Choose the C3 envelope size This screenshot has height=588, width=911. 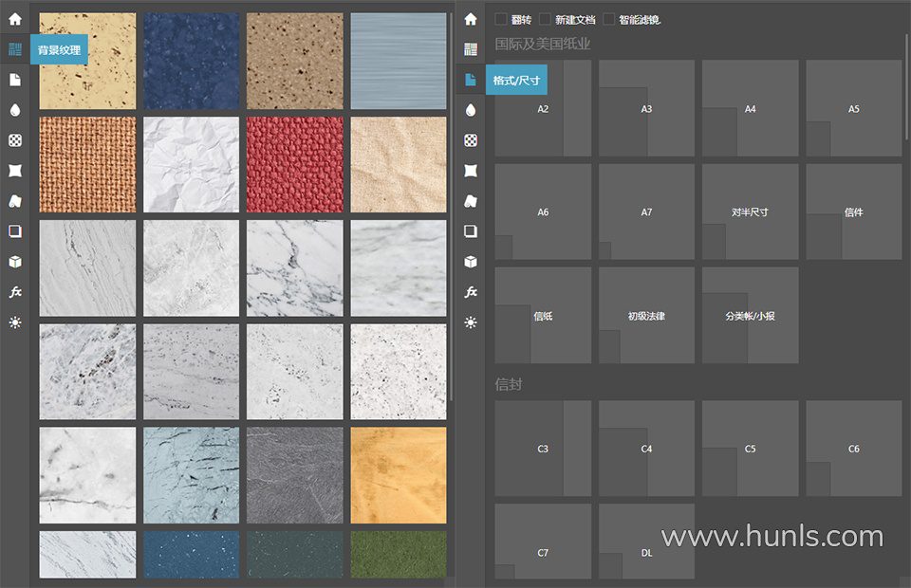coord(543,448)
